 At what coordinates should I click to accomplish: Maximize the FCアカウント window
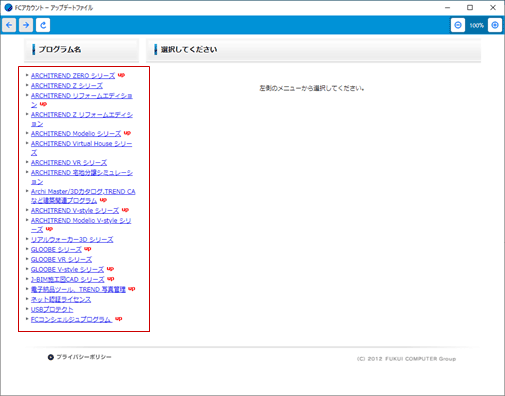tap(470, 7)
